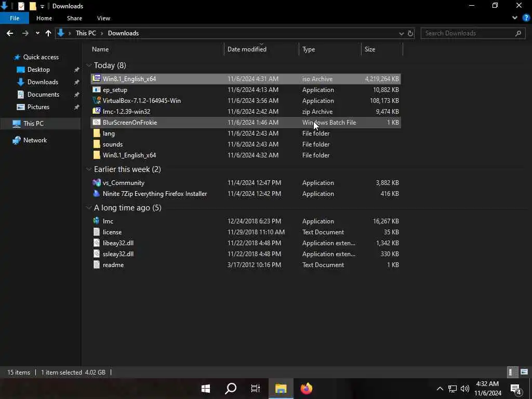Go up one folder level
This screenshot has width=532, height=399.
48,33
